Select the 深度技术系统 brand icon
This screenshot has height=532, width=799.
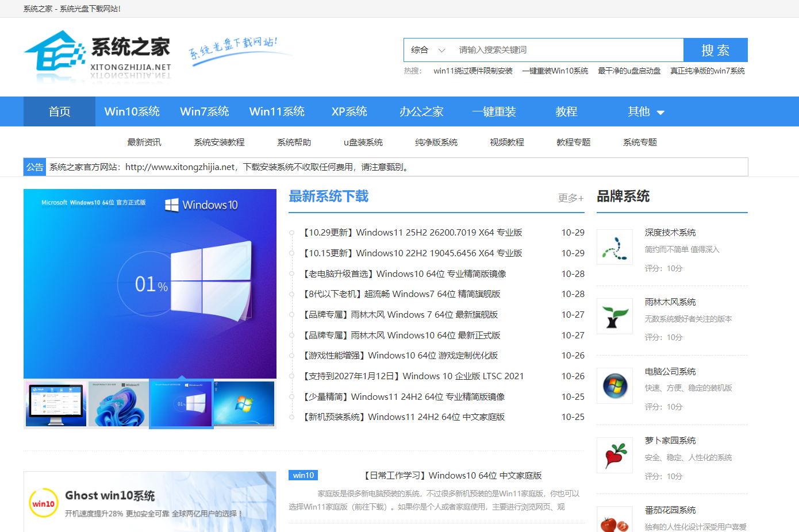[x=614, y=246]
